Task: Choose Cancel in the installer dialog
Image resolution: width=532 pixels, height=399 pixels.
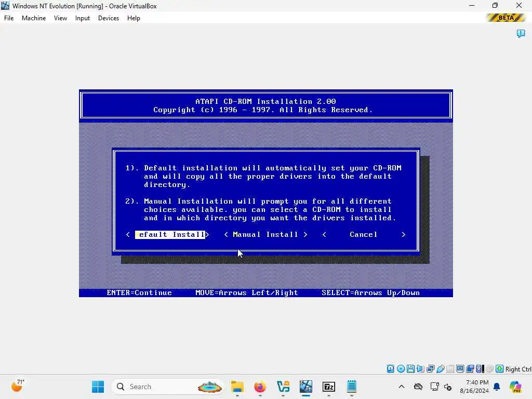Action: tap(363, 234)
